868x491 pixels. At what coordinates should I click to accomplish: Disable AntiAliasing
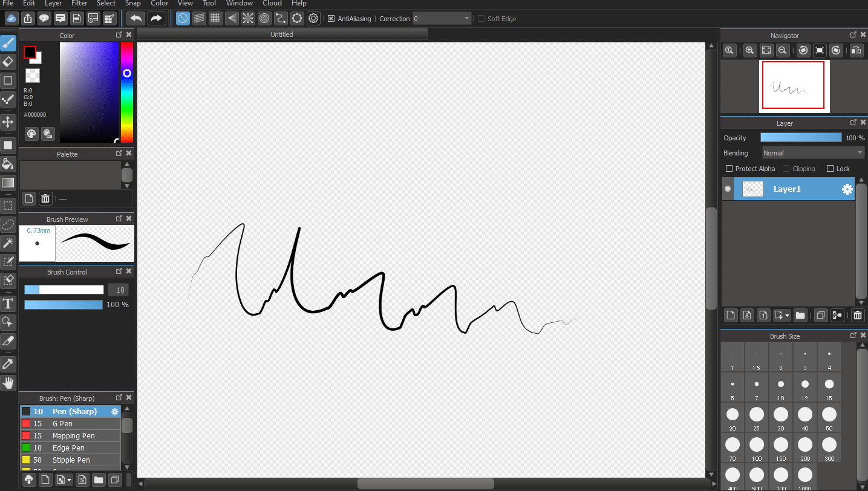332,18
